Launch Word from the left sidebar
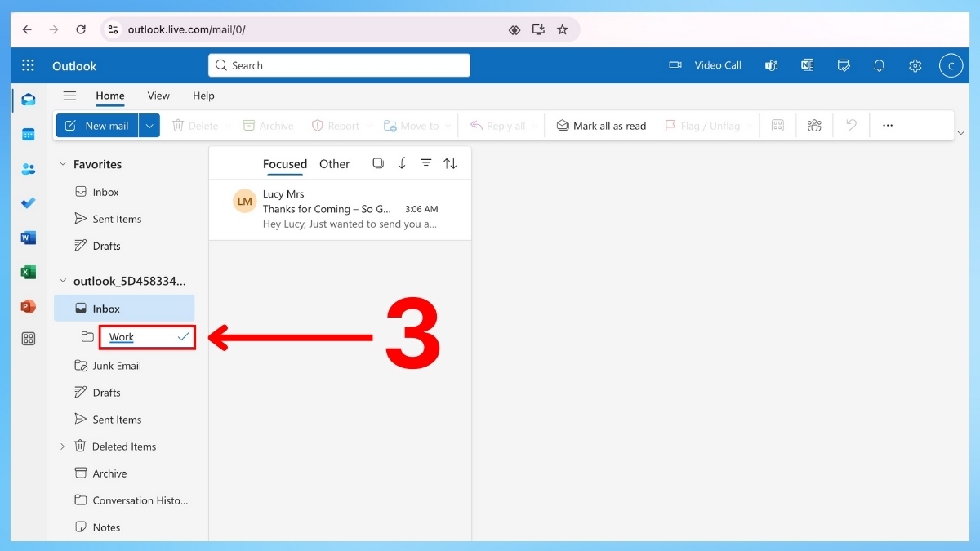Screen dimensions: 980x551 [29, 238]
